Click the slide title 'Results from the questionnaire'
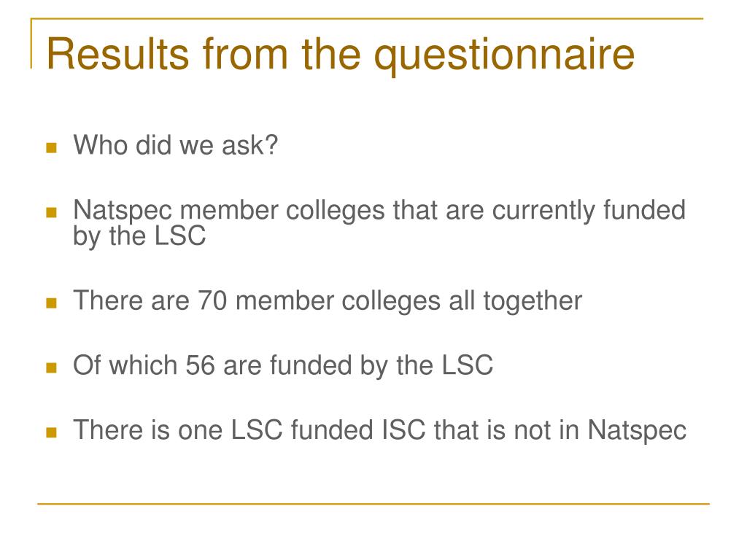Image resolution: width=747 pixels, height=560 pixels. (341, 55)
